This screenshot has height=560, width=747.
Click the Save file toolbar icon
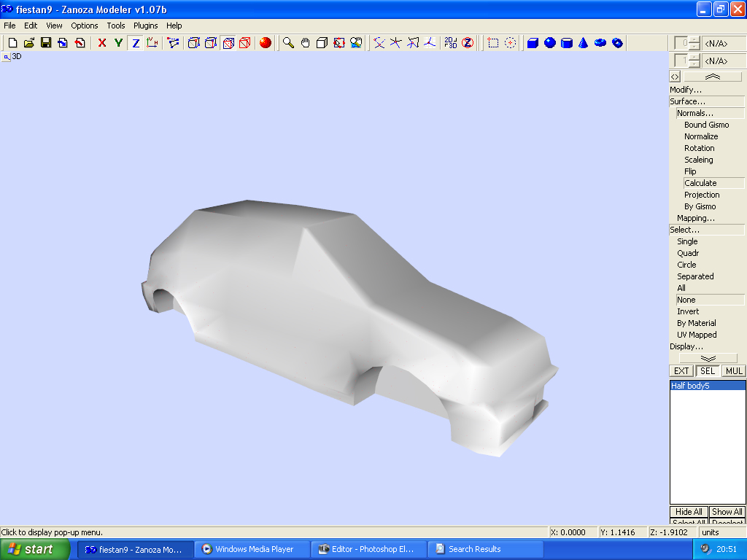pyautogui.click(x=46, y=43)
